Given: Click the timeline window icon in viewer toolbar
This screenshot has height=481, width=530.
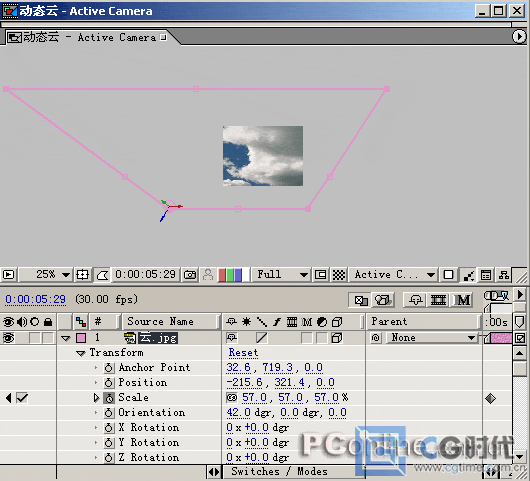Looking at the screenshot, I should 486,275.
